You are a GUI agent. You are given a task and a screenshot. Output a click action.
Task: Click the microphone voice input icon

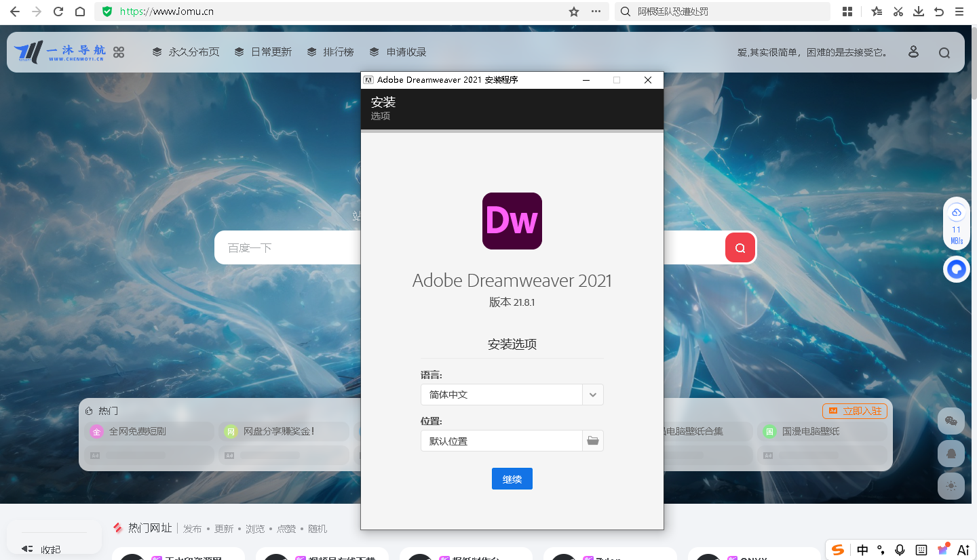click(x=900, y=550)
